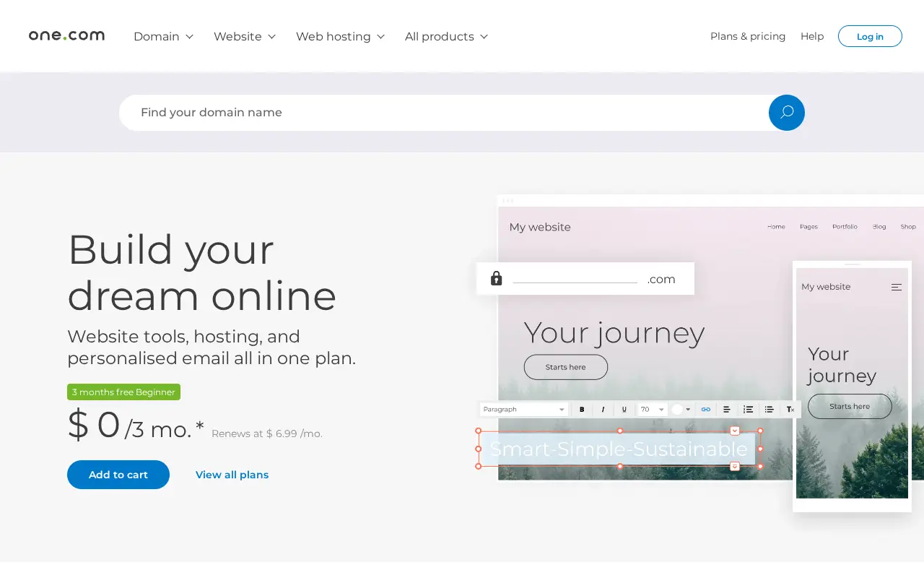Toggle bold in the editor toolbar
924x578 pixels.
coord(582,410)
